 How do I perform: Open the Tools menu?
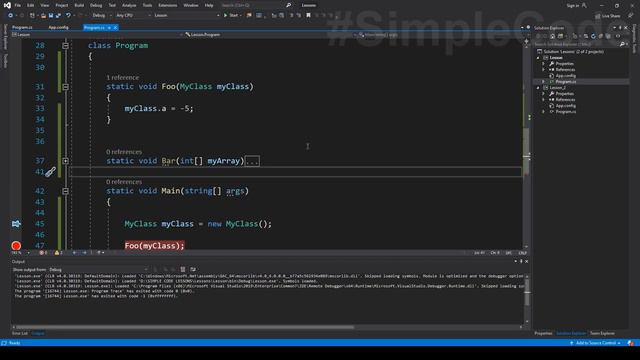pyautogui.click(x=147, y=5)
